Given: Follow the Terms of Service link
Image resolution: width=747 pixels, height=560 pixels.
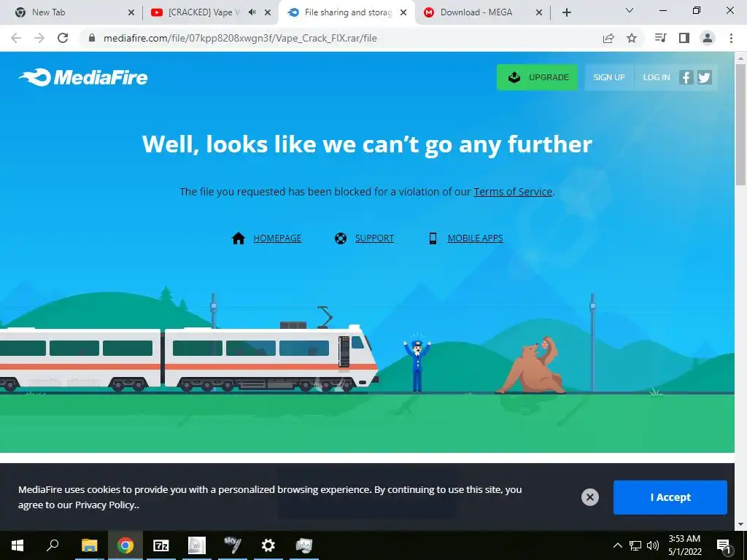Looking at the screenshot, I should tap(513, 192).
